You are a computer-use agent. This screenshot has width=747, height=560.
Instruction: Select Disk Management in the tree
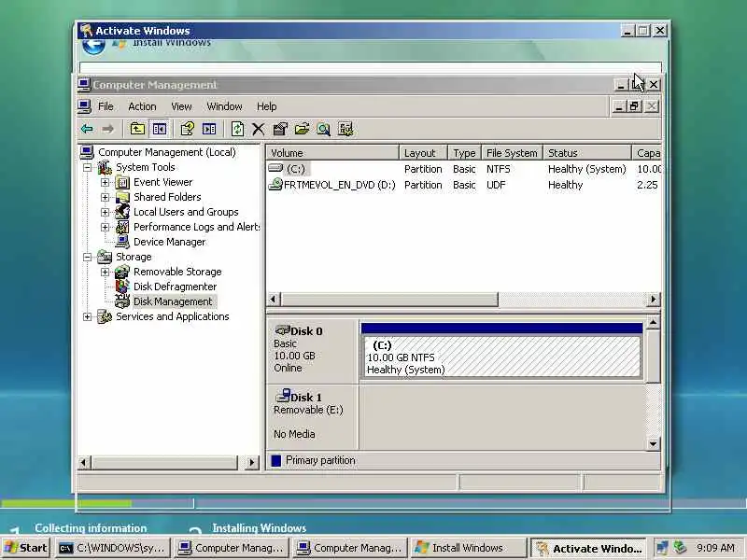pyautogui.click(x=173, y=301)
